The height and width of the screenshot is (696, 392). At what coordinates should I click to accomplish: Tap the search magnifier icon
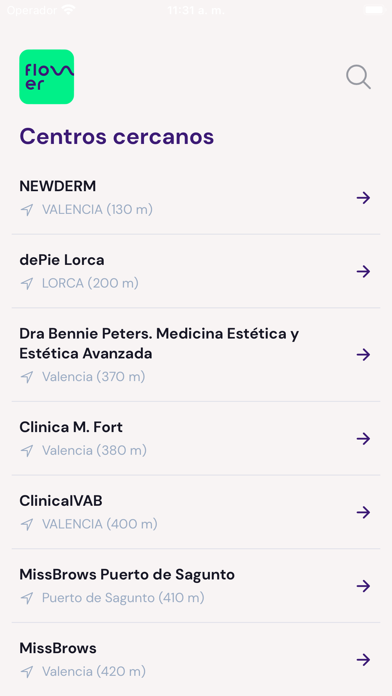358,77
